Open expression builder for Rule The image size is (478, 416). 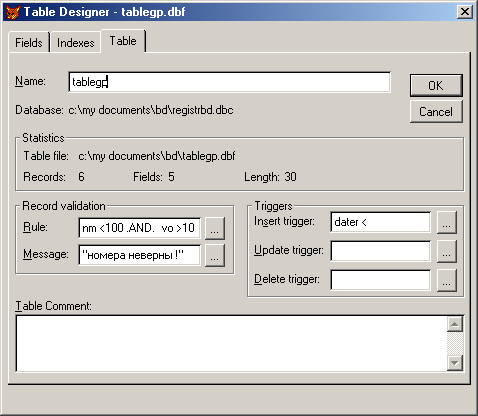tap(214, 228)
